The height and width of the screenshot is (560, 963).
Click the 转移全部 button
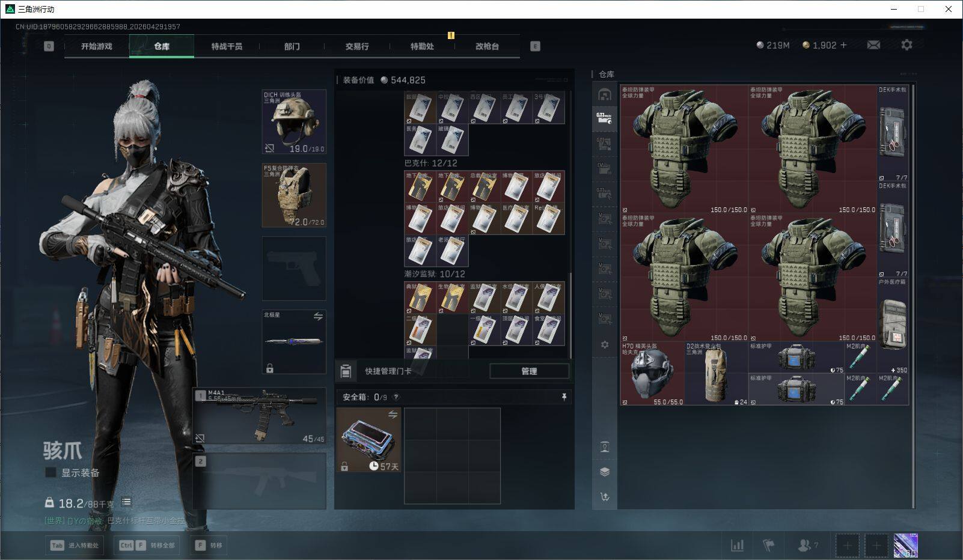point(148,546)
